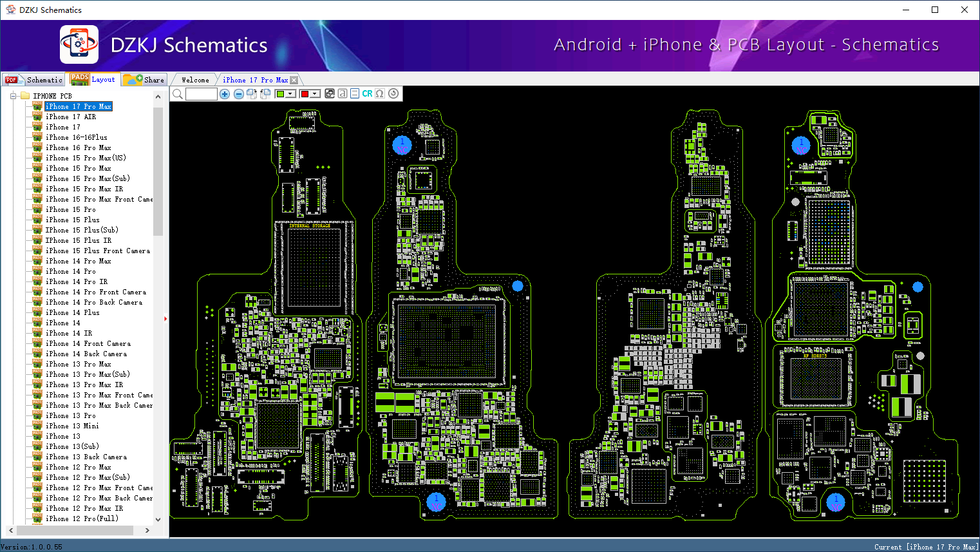Open iPhone 16-16Plus layout
The height and width of the screenshot is (552, 980).
(77, 137)
